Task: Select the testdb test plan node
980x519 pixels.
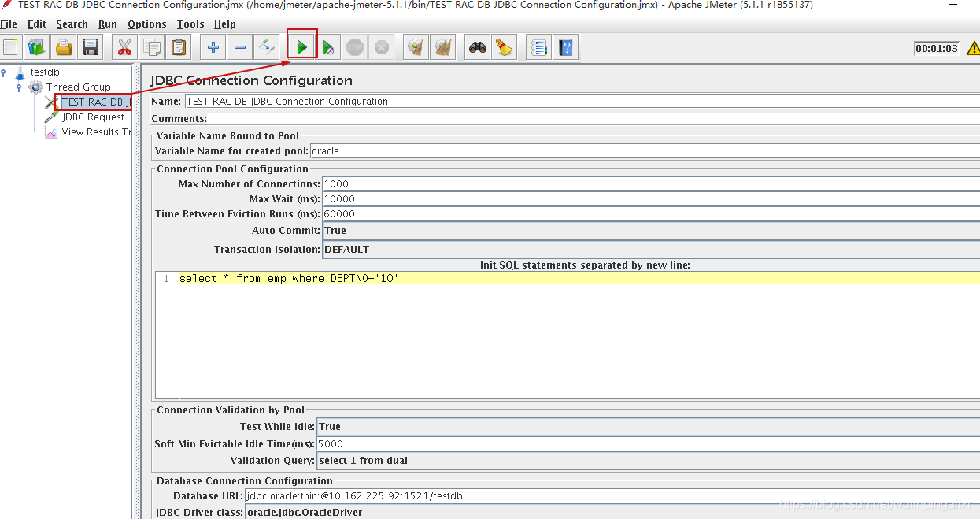Action: tap(45, 72)
